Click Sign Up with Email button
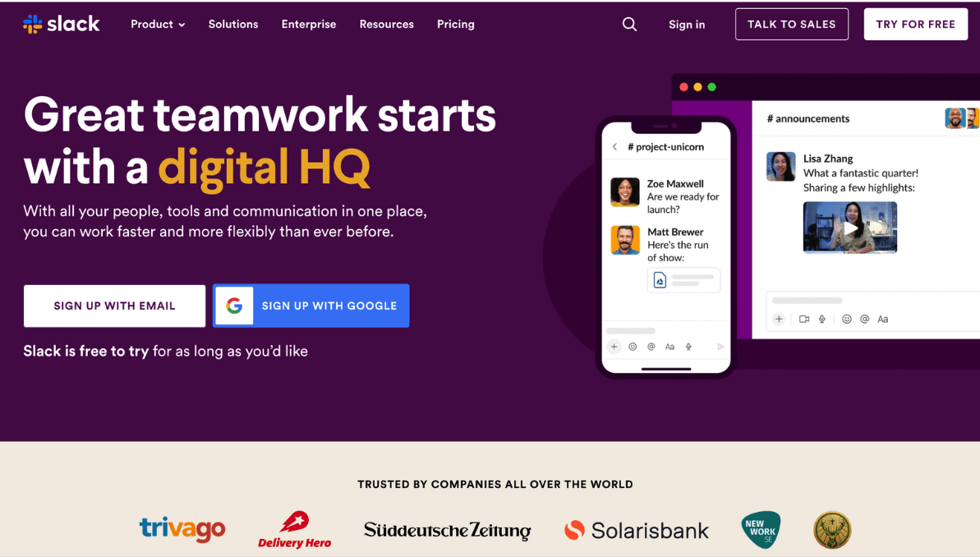 pos(114,306)
